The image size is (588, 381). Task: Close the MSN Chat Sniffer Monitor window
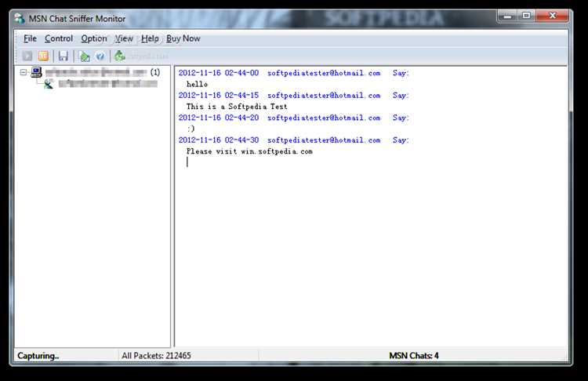tap(553, 16)
